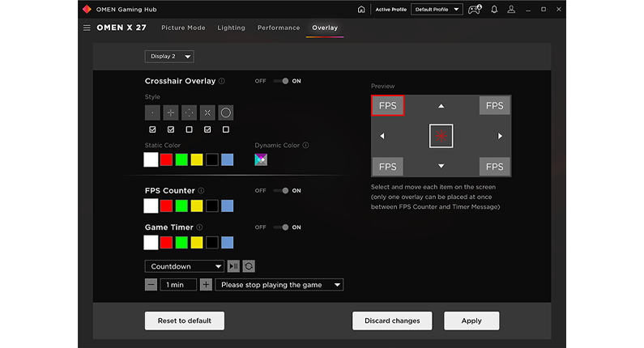
Task: Select the X crosshair style
Action: pos(207,112)
